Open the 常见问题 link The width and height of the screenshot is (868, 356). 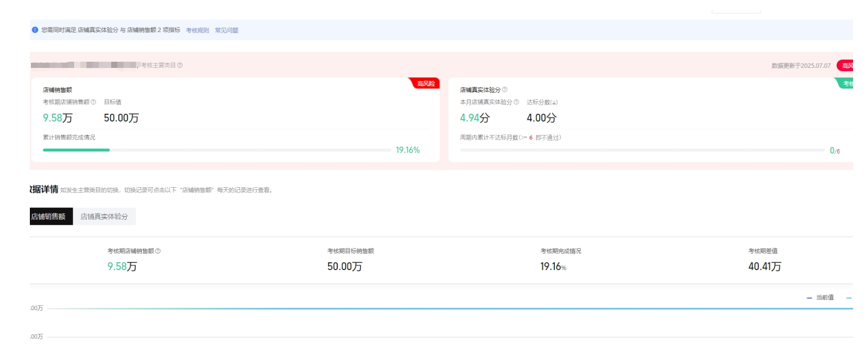coord(227,30)
